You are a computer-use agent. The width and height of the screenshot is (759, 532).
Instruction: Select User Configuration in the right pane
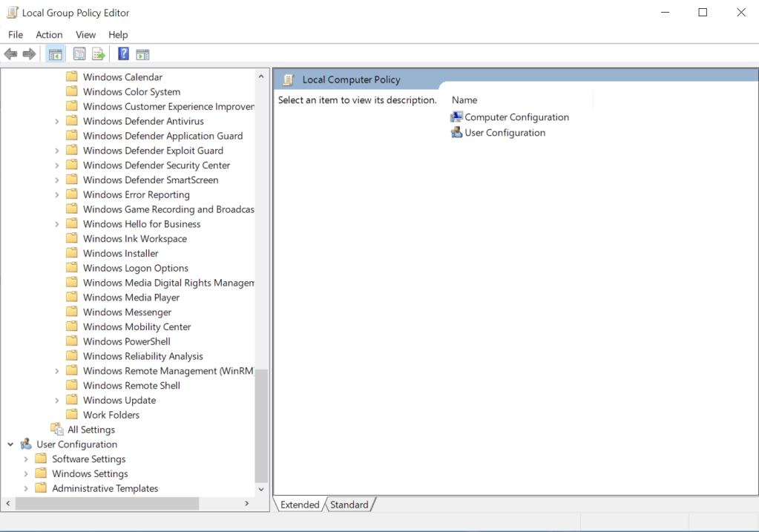coord(505,133)
